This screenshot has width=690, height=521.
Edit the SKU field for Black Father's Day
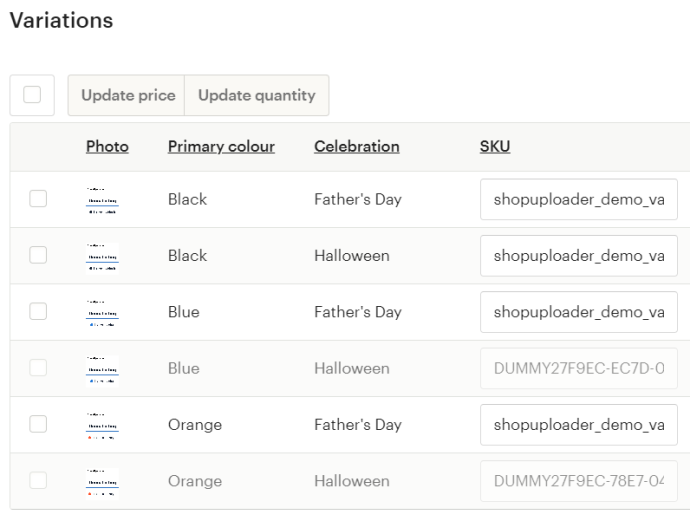579,199
